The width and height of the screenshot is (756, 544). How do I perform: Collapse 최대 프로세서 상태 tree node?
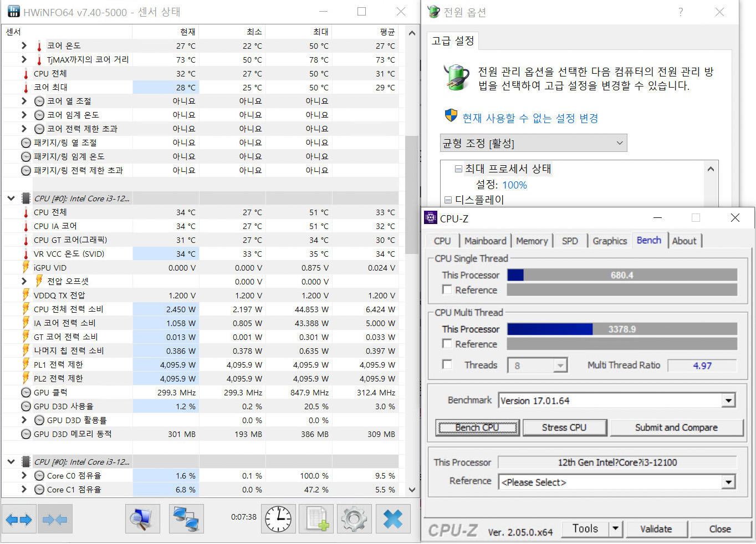coord(458,169)
